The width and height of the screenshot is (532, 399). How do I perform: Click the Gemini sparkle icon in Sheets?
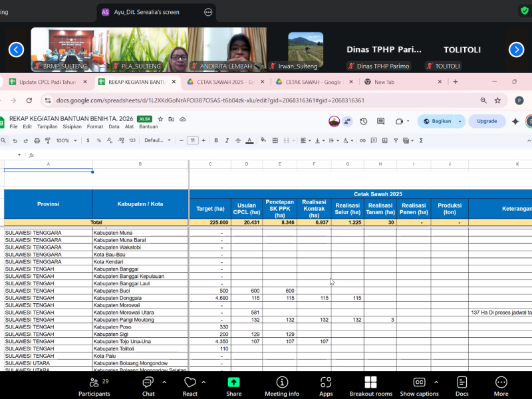pos(515,121)
